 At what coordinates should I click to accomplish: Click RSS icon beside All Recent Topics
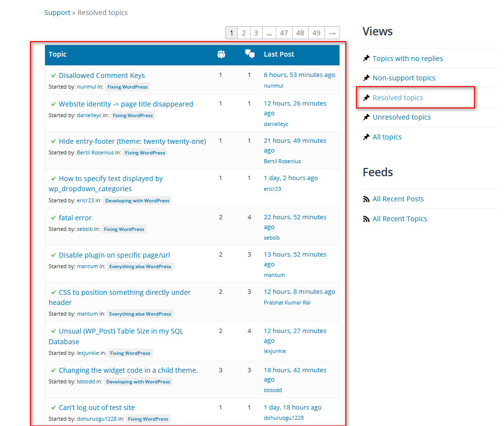coord(366,219)
